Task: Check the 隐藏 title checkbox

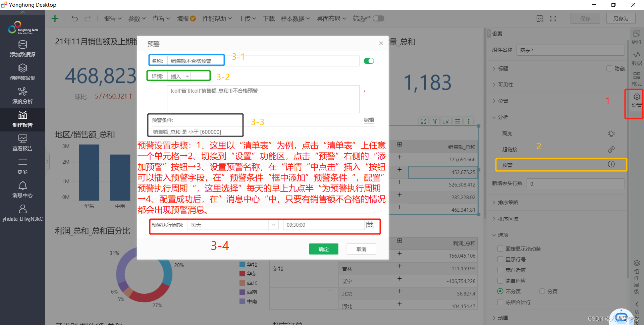Action: [x=609, y=68]
